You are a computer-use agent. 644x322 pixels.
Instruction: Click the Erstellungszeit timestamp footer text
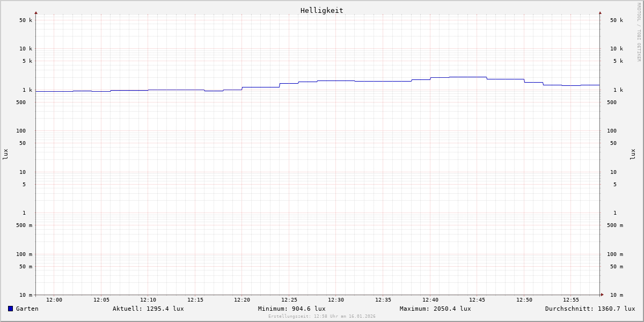click(321, 317)
